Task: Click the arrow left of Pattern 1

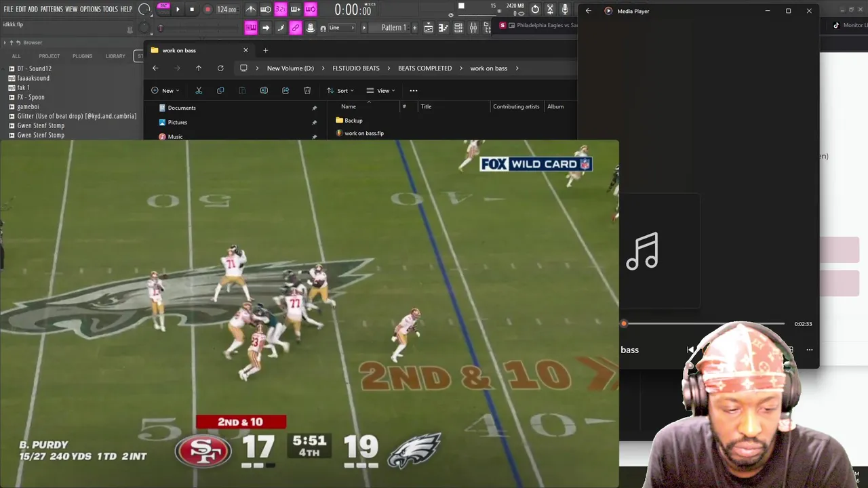Action: click(x=365, y=28)
